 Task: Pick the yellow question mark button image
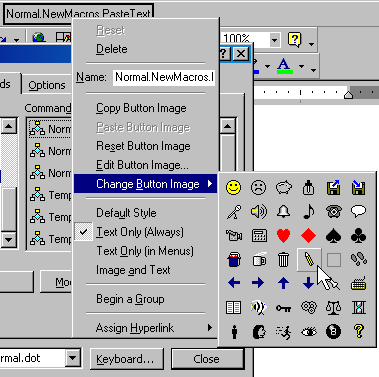(359, 332)
